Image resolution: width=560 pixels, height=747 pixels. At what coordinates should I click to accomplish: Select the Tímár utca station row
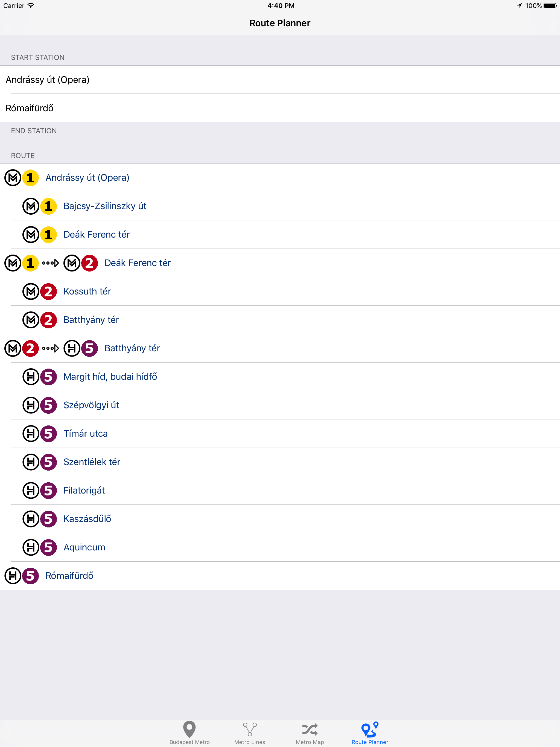coord(86,434)
